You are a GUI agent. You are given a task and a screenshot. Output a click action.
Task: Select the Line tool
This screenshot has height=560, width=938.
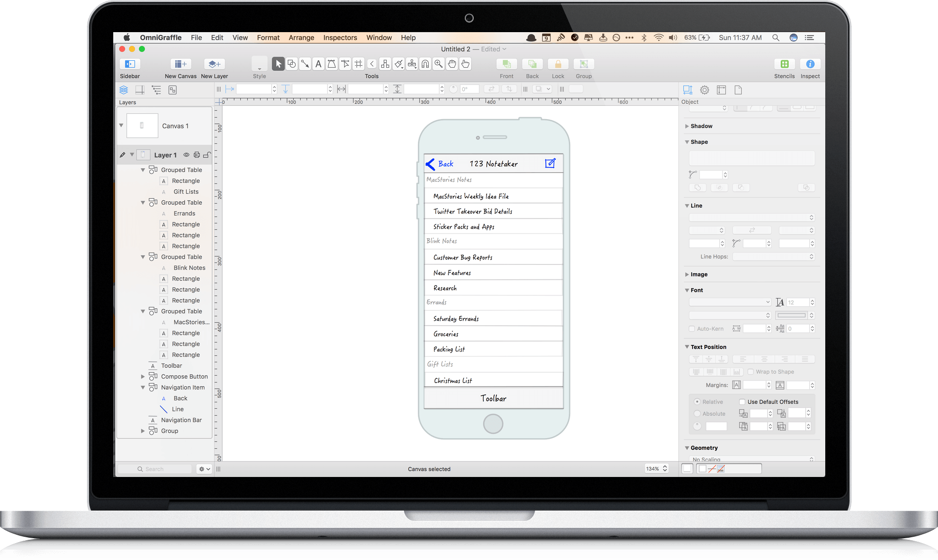click(x=306, y=64)
